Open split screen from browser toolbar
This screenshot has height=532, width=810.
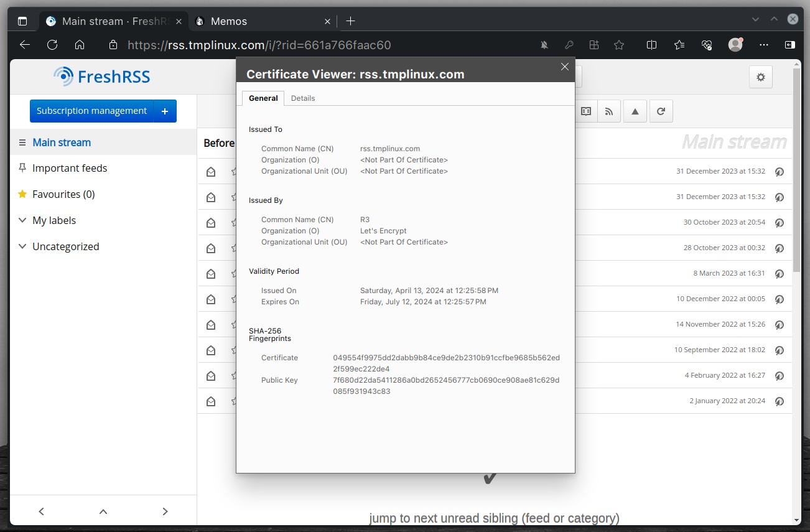[651, 45]
